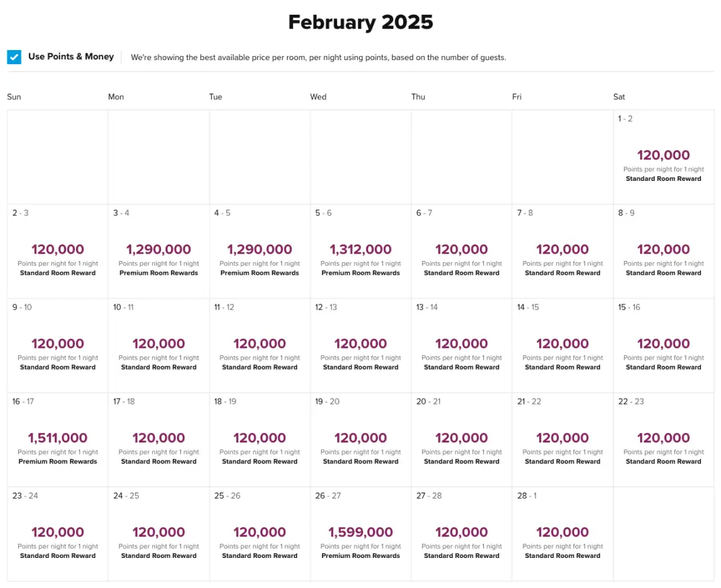This screenshot has width=721, height=588.
Task: Choose the Feb 12 - 13 Wednesday night
Action: coord(360,346)
